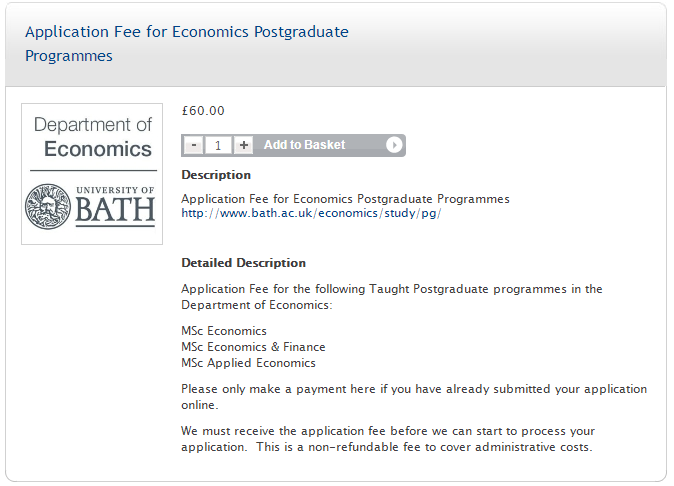Image resolution: width=674 pixels, height=486 pixels.
Task: Click the Department of Economics logo text
Action: tap(93, 137)
